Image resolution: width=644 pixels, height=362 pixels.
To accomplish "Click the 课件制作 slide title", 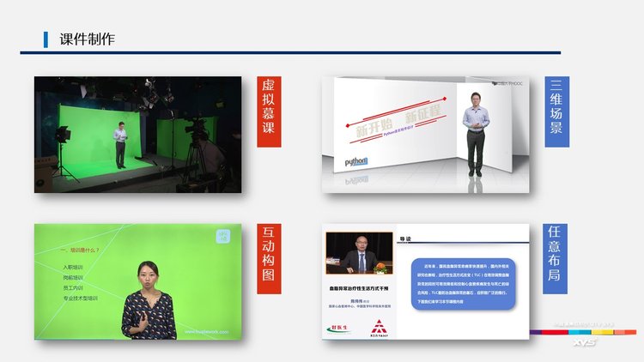I will pyautogui.click(x=88, y=39).
